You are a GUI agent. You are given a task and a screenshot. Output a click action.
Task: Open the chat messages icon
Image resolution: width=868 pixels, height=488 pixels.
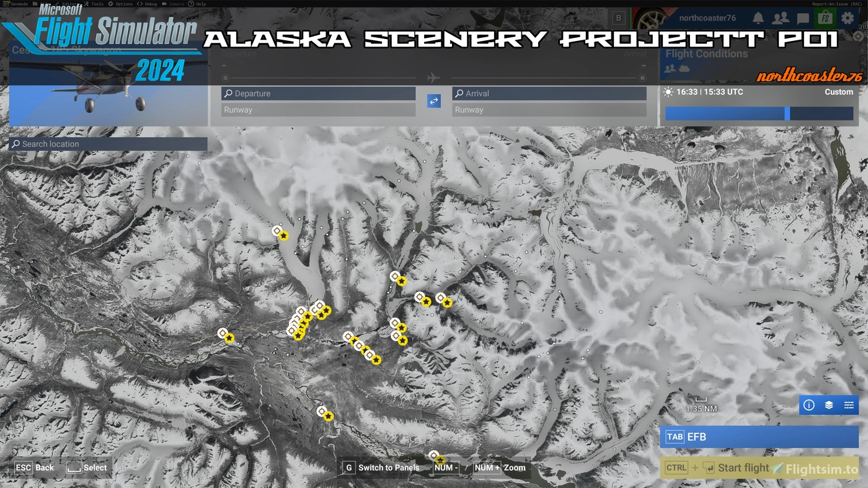coord(802,17)
